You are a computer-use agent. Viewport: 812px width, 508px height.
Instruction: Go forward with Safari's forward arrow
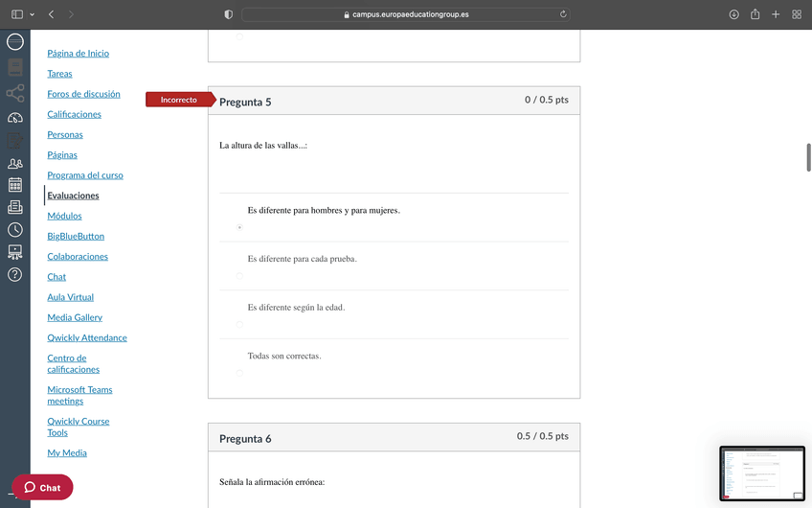71,14
